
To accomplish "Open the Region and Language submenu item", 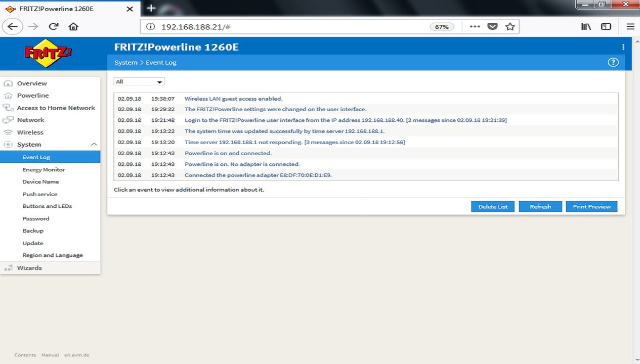I will tap(53, 255).
